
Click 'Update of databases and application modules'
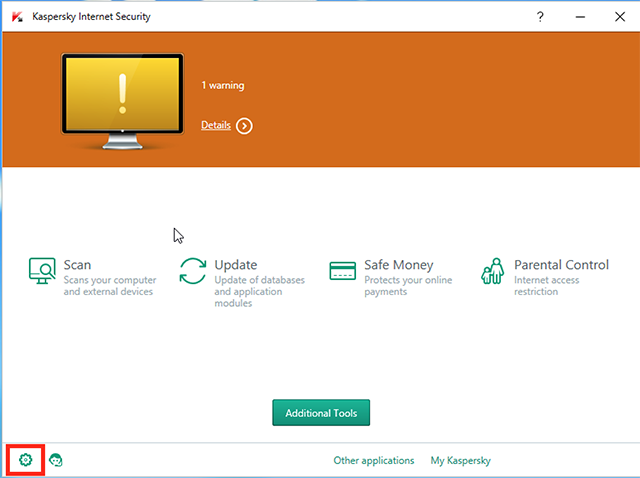pos(260,291)
